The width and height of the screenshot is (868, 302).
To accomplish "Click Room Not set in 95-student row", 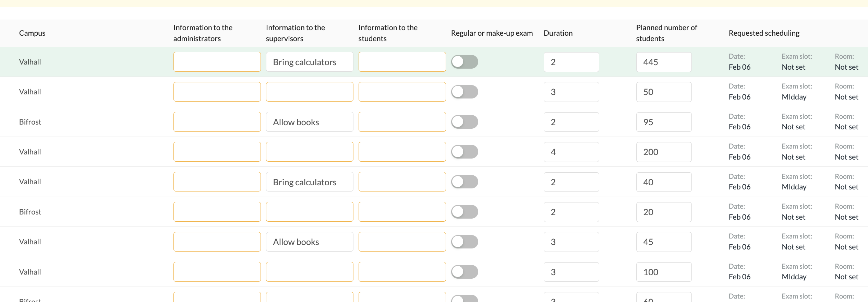I will point(846,127).
